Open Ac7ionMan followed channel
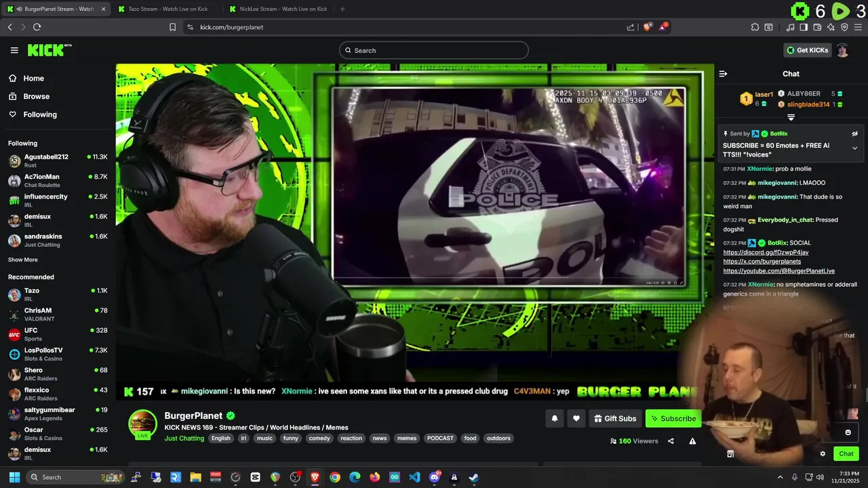Screen dimensions: 868x488 pyautogui.click(x=58, y=180)
